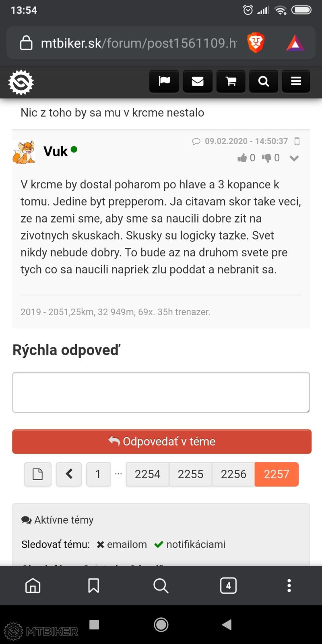The height and width of the screenshot is (644, 322).
Task: Dislike Vuk's post with thumbs down
Action: pyautogui.click(x=267, y=157)
